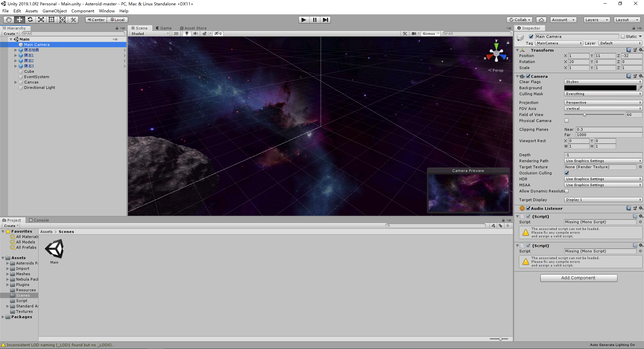644x349 pixels.
Task: Select the Hand tool in toolbar
Action: (9, 20)
